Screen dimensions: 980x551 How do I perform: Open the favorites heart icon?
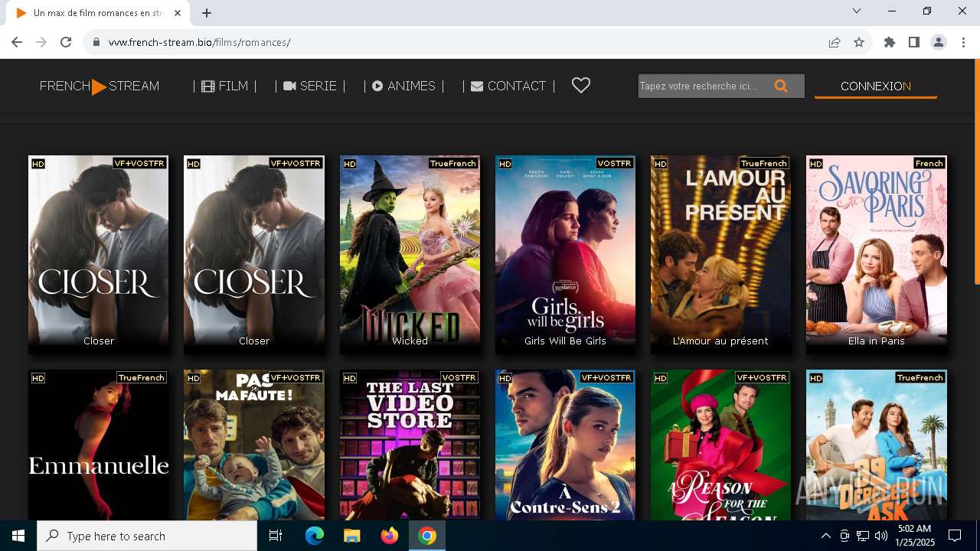coord(581,86)
